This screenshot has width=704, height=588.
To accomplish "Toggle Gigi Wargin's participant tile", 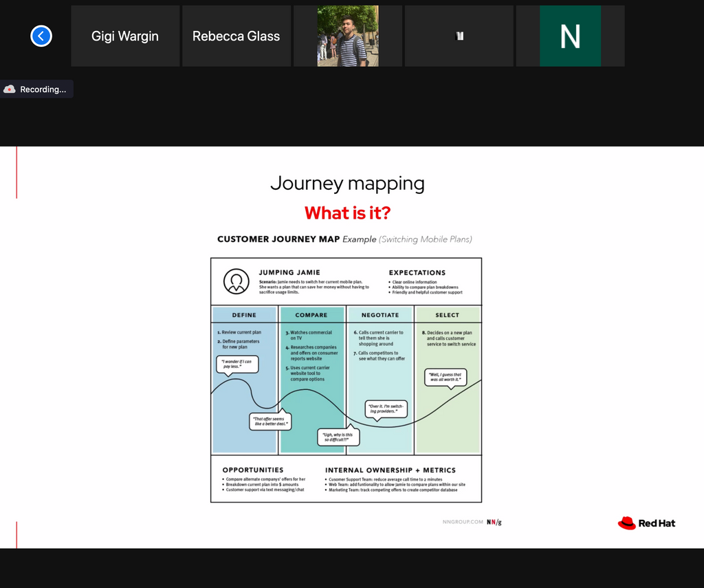I will (x=124, y=36).
